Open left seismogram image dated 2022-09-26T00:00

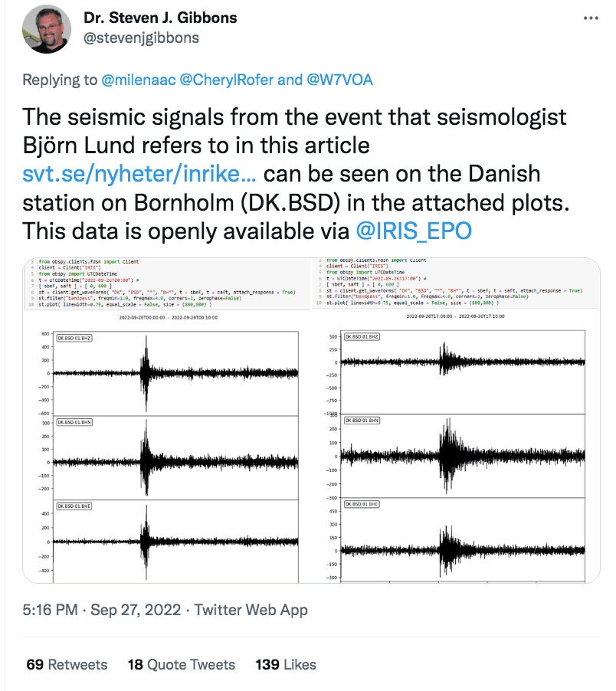click(x=167, y=421)
